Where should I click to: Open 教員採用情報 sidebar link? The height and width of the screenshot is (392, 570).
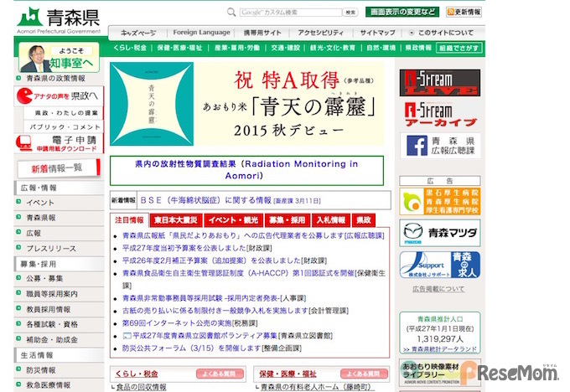click(x=49, y=310)
